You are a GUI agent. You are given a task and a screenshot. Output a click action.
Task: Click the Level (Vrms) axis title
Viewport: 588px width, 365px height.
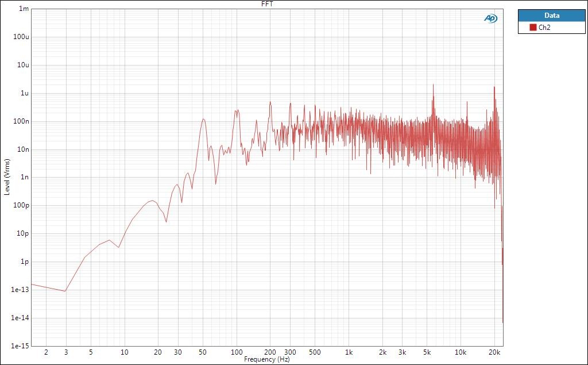[x=7, y=177]
